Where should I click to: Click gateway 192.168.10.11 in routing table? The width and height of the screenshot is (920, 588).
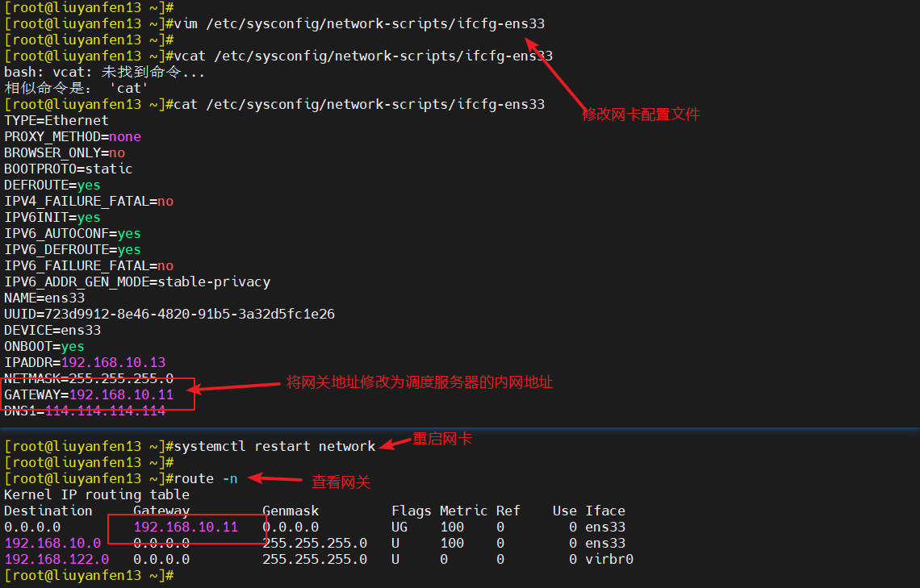click(186, 527)
